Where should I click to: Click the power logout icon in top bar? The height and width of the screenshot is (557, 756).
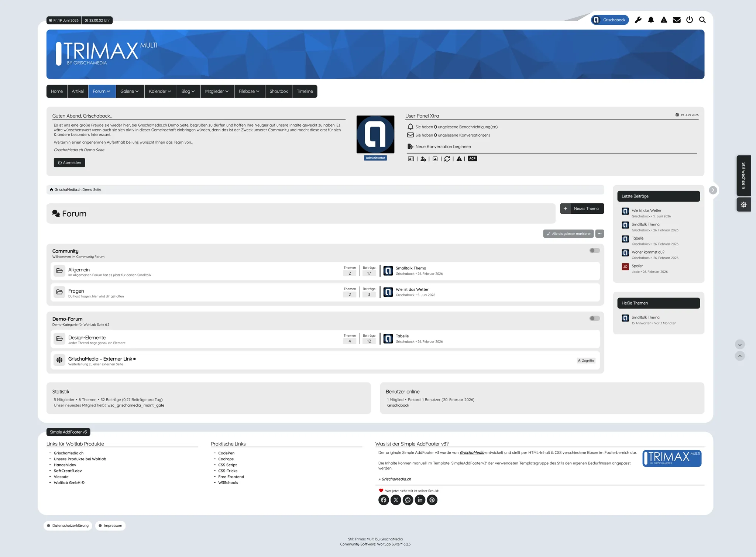[690, 20]
